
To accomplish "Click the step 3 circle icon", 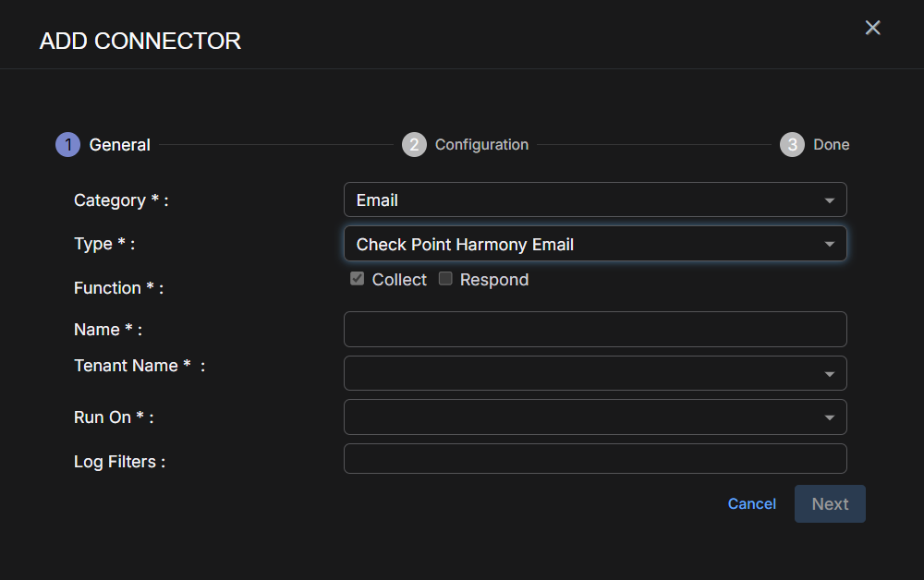I will [792, 145].
